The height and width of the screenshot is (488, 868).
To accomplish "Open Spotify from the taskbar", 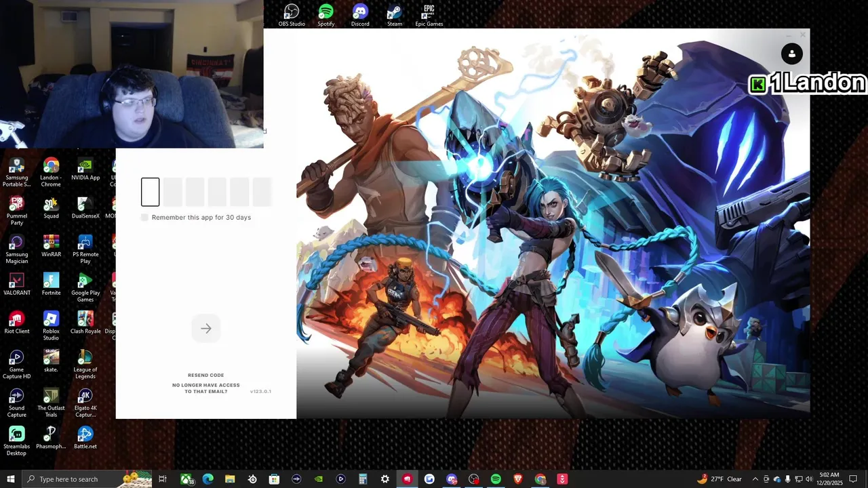I will click(496, 479).
